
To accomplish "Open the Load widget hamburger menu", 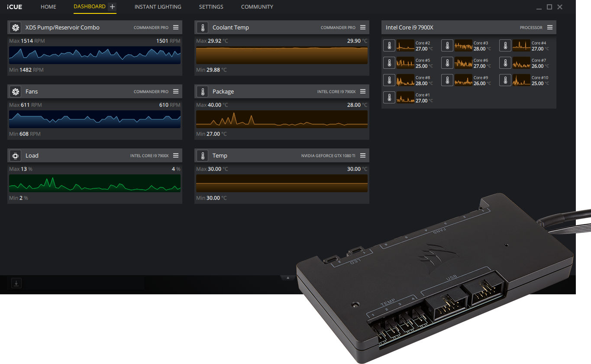I will 176,155.
